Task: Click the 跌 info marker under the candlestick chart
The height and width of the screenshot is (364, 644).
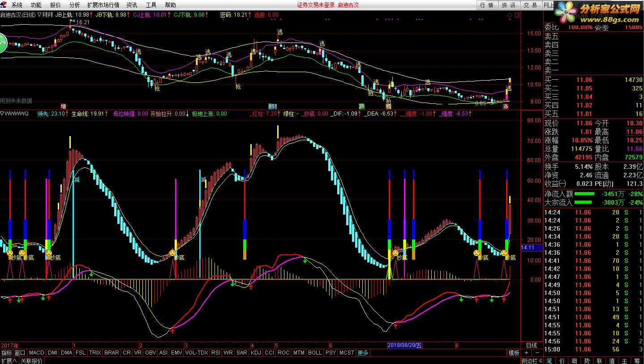Action: point(361,107)
